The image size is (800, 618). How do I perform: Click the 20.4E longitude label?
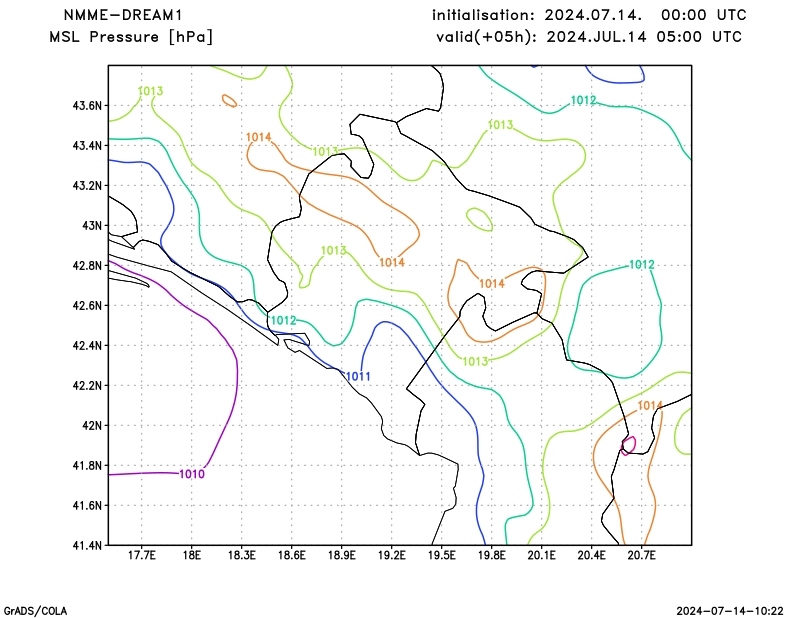(x=592, y=555)
